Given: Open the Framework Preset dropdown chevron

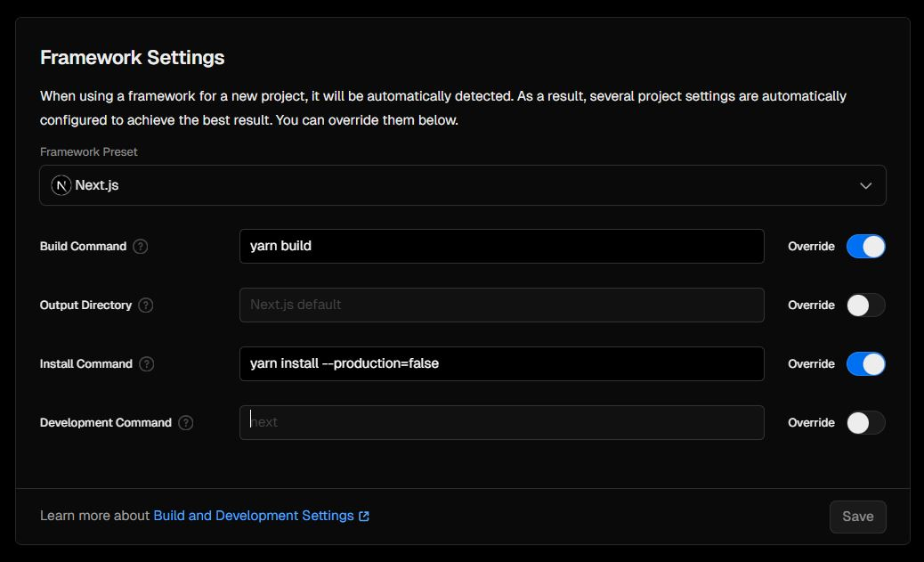Looking at the screenshot, I should [865, 186].
